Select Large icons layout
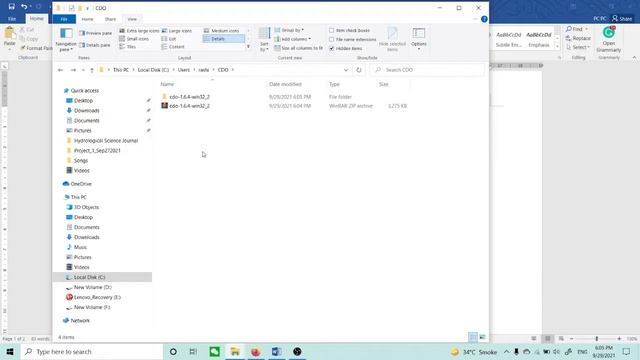The width and height of the screenshot is (640, 360). (177, 31)
